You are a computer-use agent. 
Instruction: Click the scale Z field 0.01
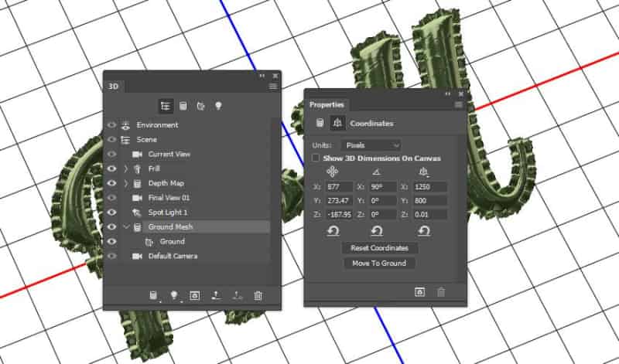(x=430, y=215)
